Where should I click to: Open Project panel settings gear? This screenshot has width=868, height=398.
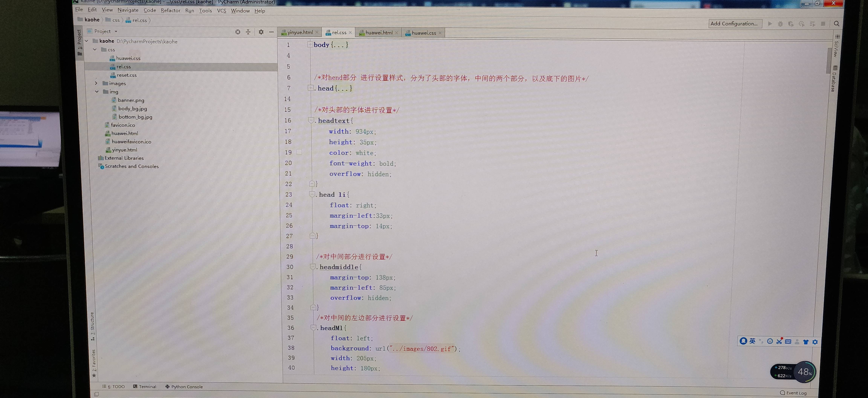click(261, 32)
